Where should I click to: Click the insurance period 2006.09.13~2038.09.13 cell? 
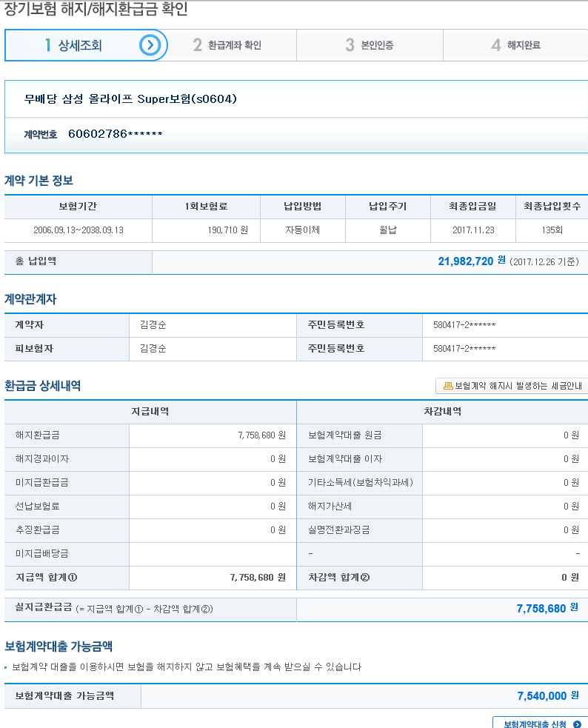pos(78,230)
